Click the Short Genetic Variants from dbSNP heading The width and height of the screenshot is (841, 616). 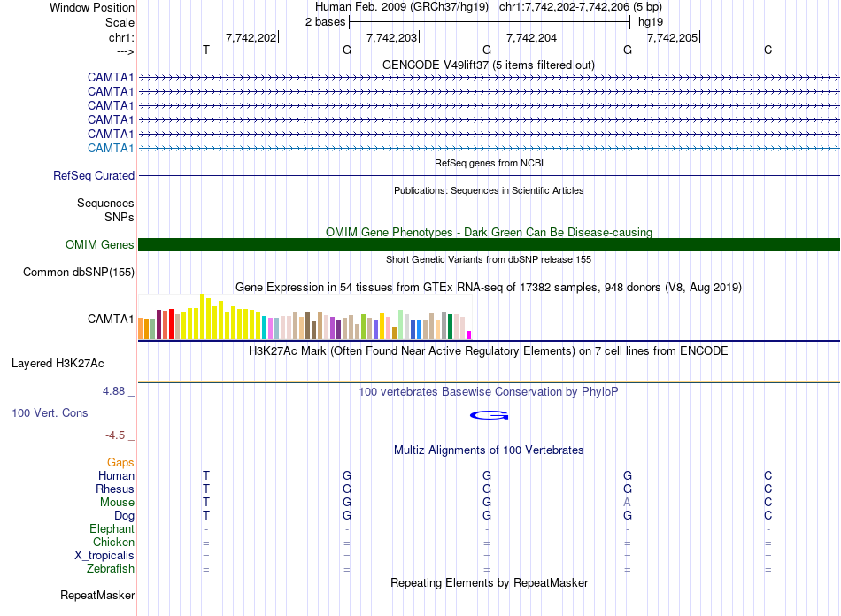tap(489, 259)
